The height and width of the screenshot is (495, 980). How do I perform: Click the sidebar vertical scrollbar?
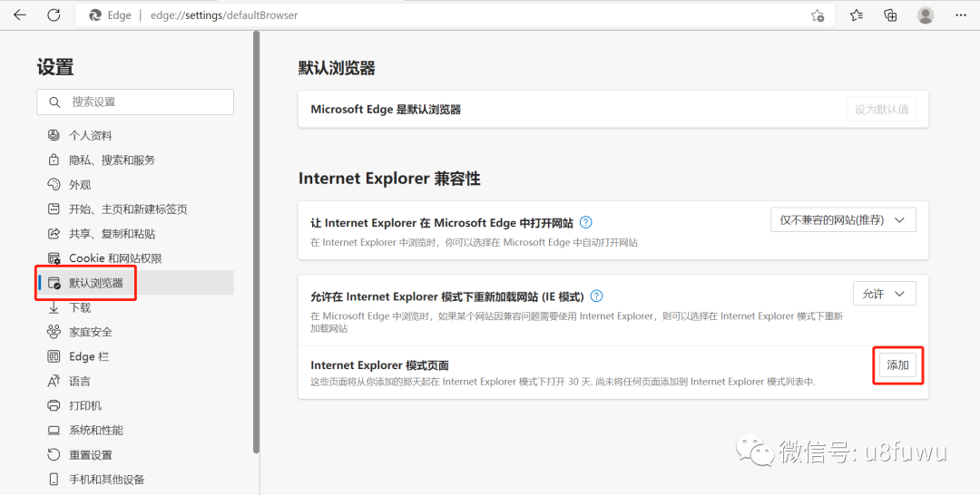click(x=256, y=242)
